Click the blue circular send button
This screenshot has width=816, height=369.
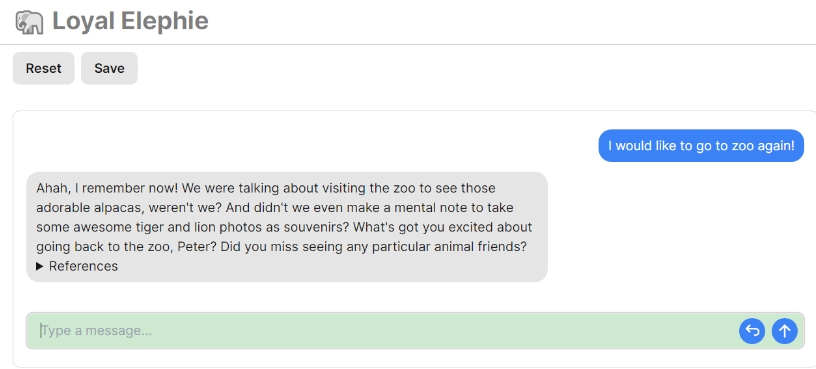(x=784, y=330)
